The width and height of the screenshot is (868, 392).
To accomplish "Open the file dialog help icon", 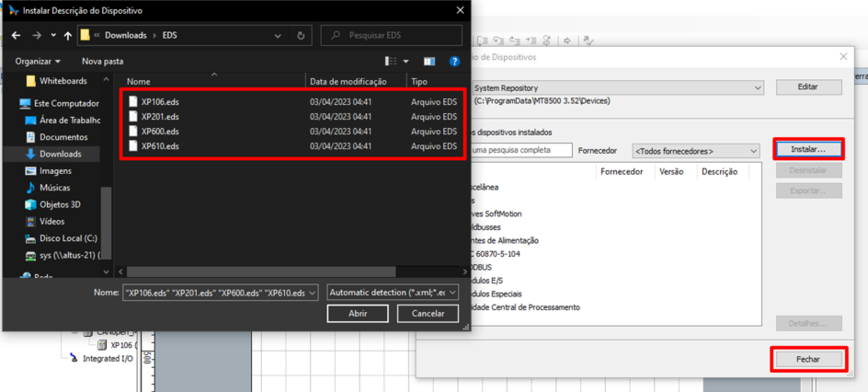I will (x=453, y=62).
